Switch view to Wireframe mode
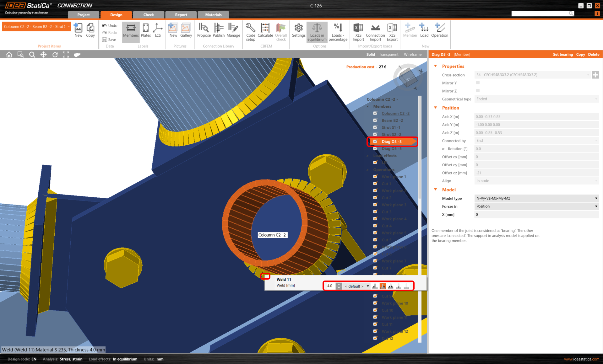 click(x=412, y=55)
